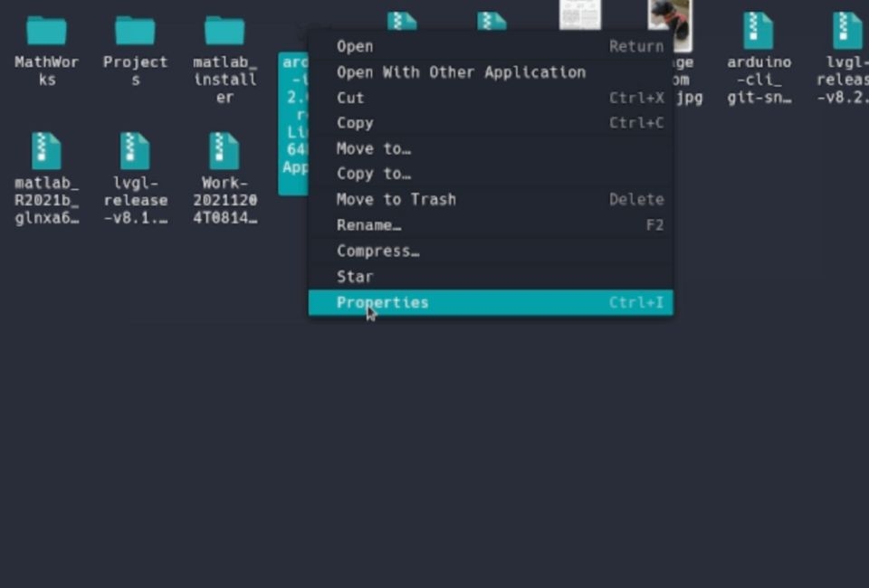Choose Open With Other Application

tap(491, 72)
